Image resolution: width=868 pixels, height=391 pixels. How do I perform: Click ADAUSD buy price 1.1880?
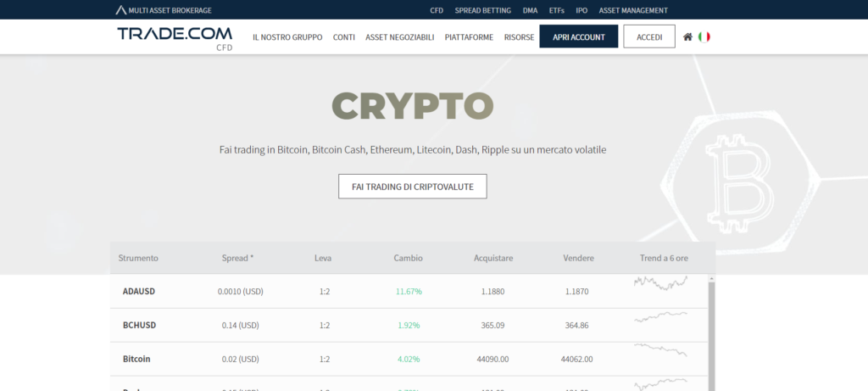(x=492, y=291)
